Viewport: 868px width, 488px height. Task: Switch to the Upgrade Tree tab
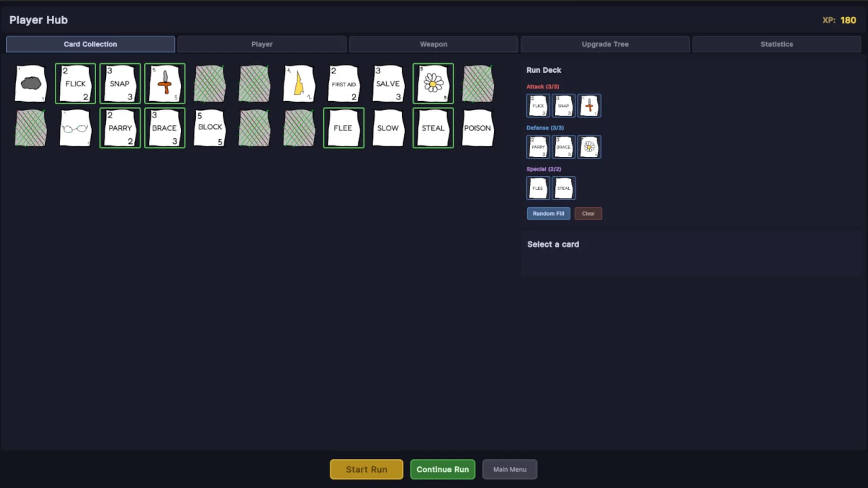pos(605,44)
